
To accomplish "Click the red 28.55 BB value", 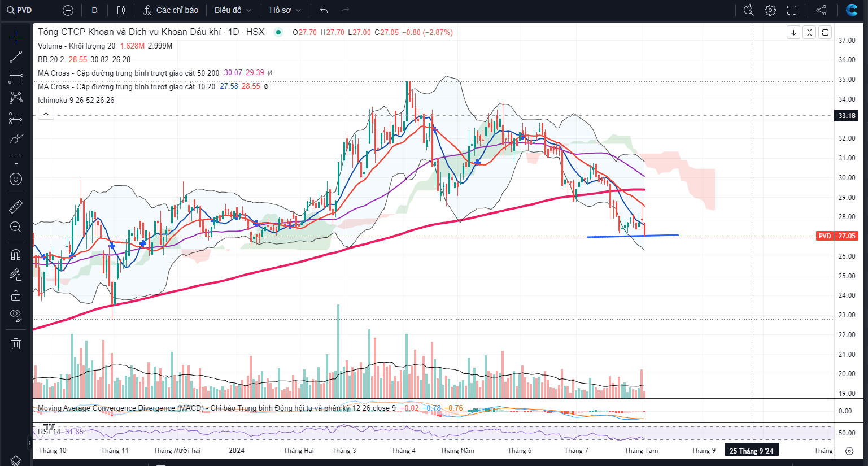I will [x=78, y=59].
